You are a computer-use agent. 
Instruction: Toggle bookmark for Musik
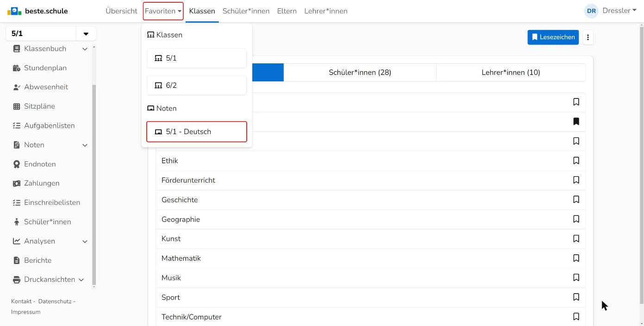[576, 277]
